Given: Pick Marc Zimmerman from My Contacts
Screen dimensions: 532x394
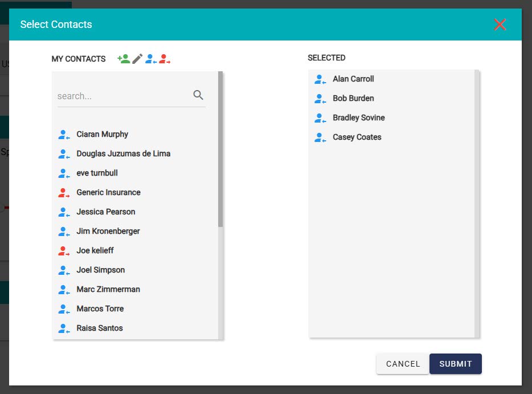Looking at the screenshot, I should pos(108,290).
